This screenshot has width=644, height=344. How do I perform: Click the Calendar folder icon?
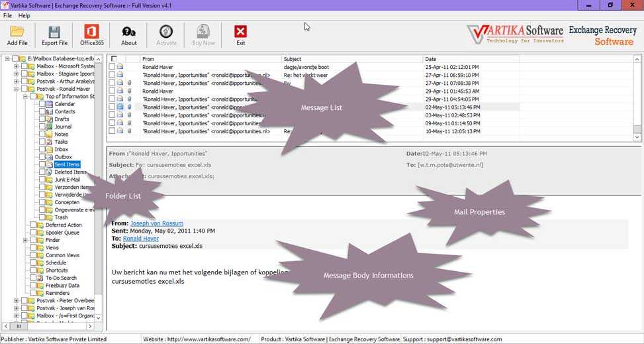coord(50,104)
